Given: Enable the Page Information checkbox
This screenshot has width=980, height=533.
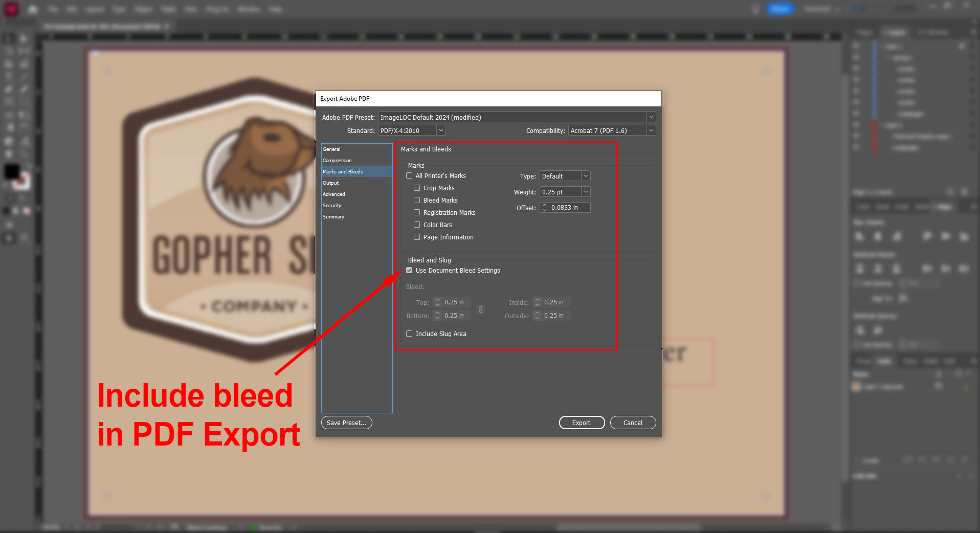Looking at the screenshot, I should point(417,237).
